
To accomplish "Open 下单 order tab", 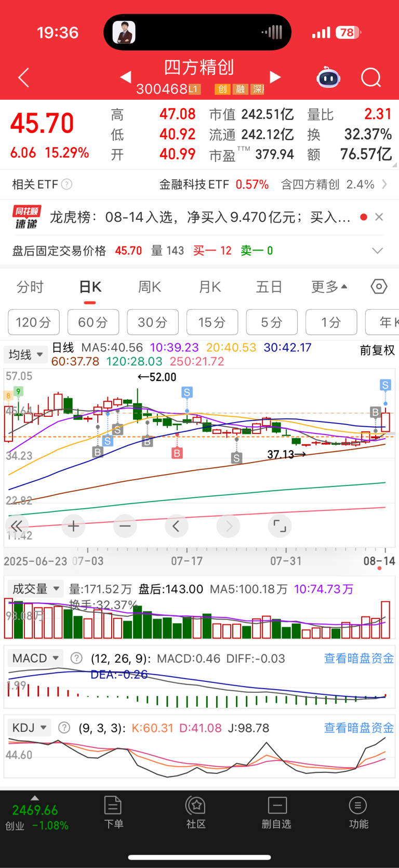I will (x=113, y=812).
